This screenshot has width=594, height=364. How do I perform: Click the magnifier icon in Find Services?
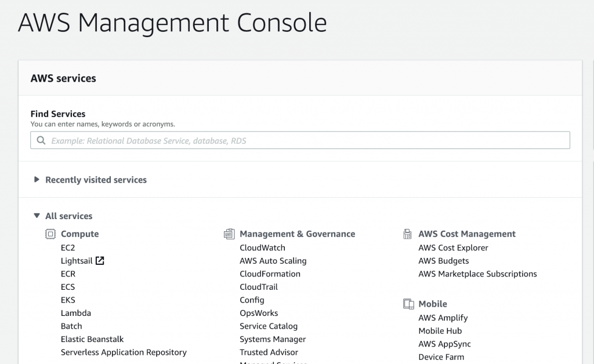pos(41,140)
